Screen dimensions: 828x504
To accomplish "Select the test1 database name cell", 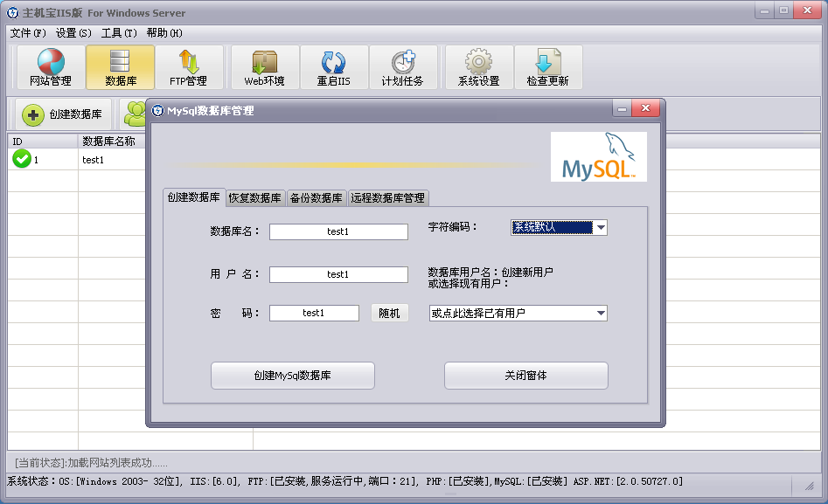I will coord(93,160).
